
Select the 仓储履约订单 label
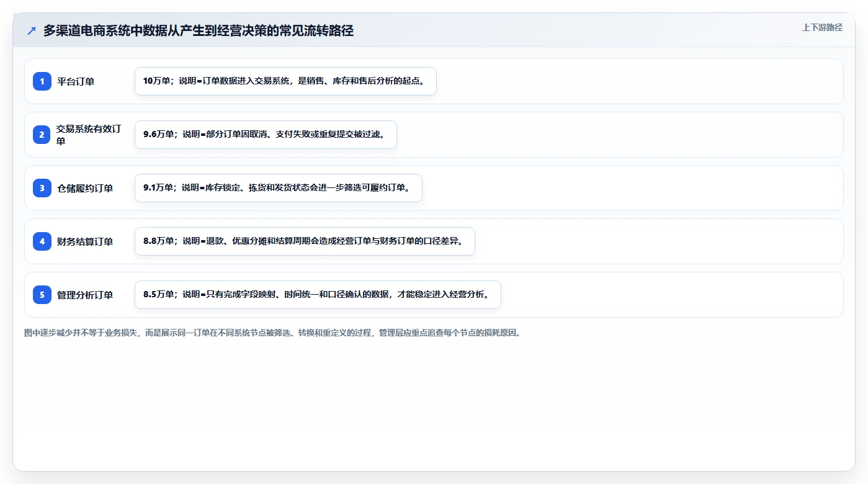pyautogui.click(x=85, y=188)
